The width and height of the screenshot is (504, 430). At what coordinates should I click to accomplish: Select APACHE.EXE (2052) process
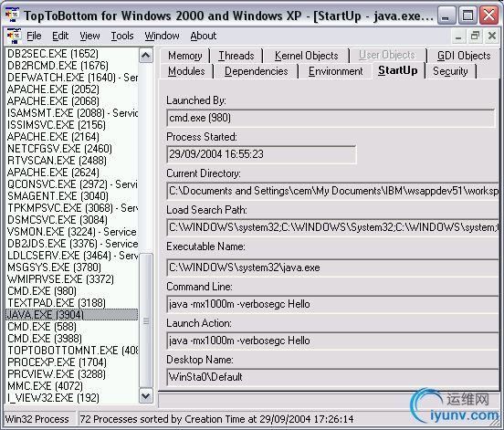[x=53, y=89]
